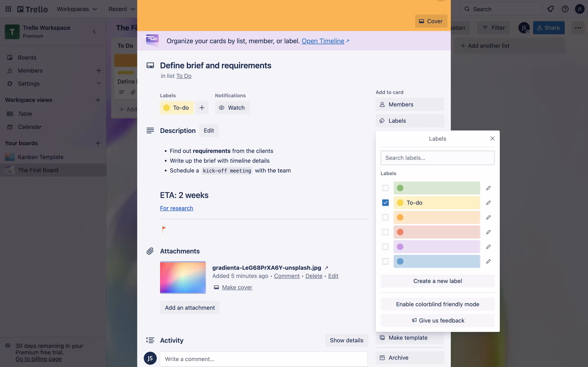This screenshot has height=367, width=588.
Task: Check the purple label checkbox
Action: pos(385,247)
